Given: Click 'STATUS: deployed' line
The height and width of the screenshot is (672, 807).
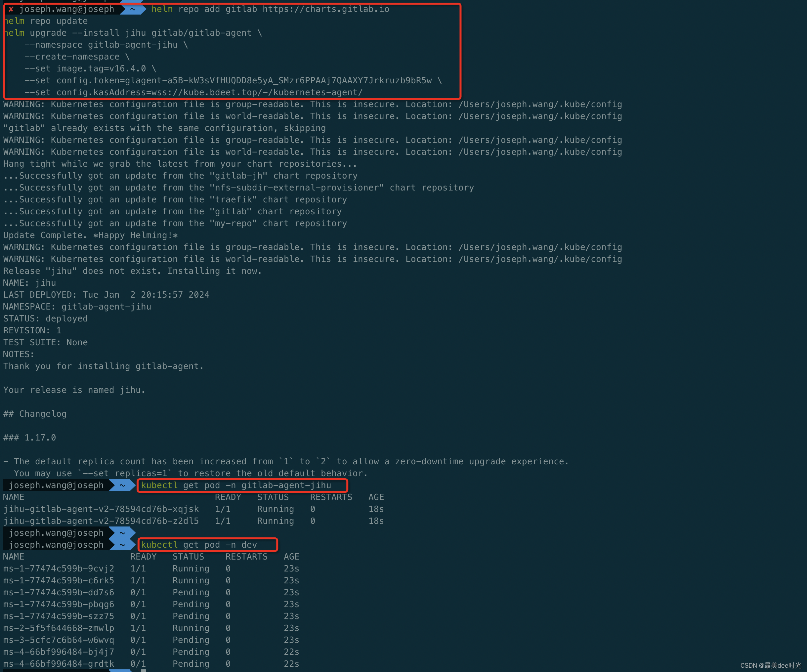Looking at the screenshot, I should point(45,319).
